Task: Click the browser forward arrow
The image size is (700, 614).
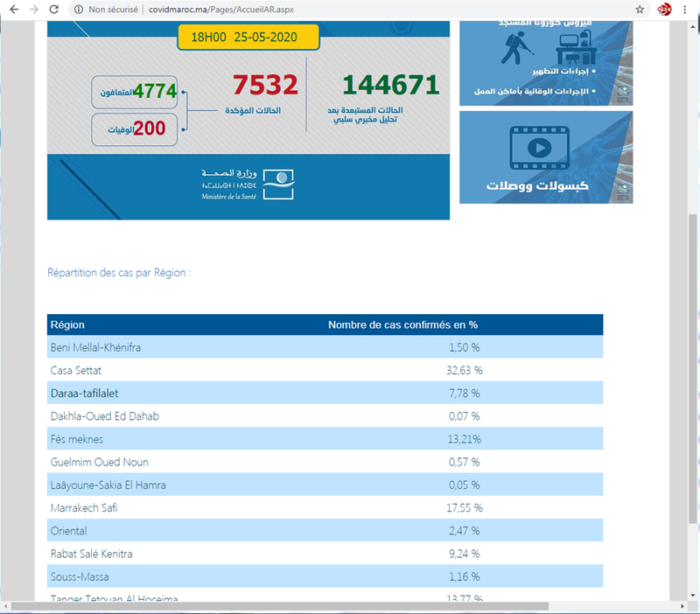Action: click(33, 10)
